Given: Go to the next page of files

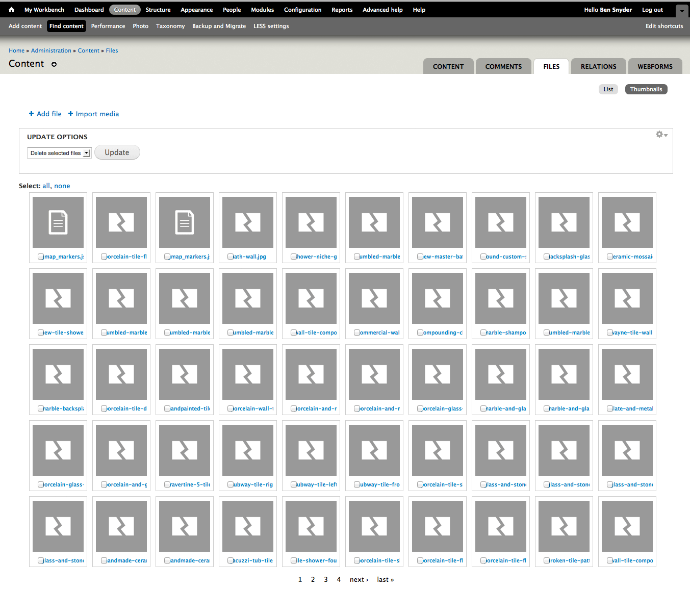Looking at the screenshot, I should pyautogui.click(x=359, y=579).
